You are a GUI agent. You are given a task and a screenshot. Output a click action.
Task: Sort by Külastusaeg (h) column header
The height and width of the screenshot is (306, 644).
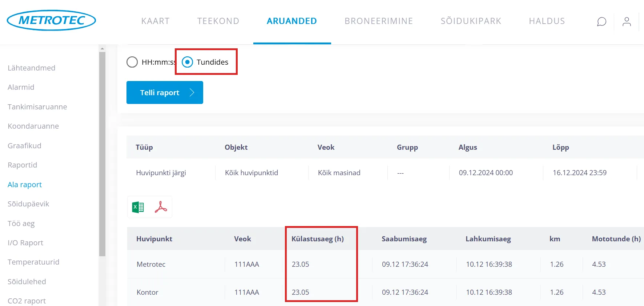pos(317,239)
